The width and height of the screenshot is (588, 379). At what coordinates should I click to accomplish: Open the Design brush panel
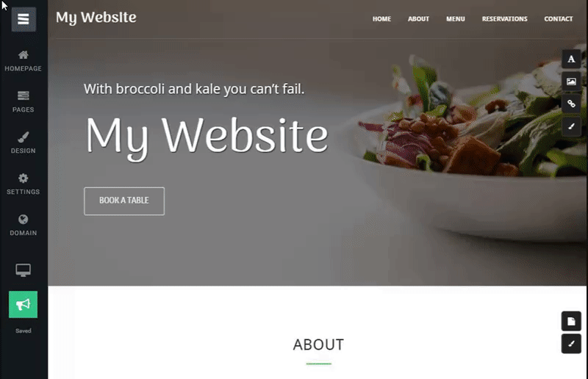(x=24, y=142)
